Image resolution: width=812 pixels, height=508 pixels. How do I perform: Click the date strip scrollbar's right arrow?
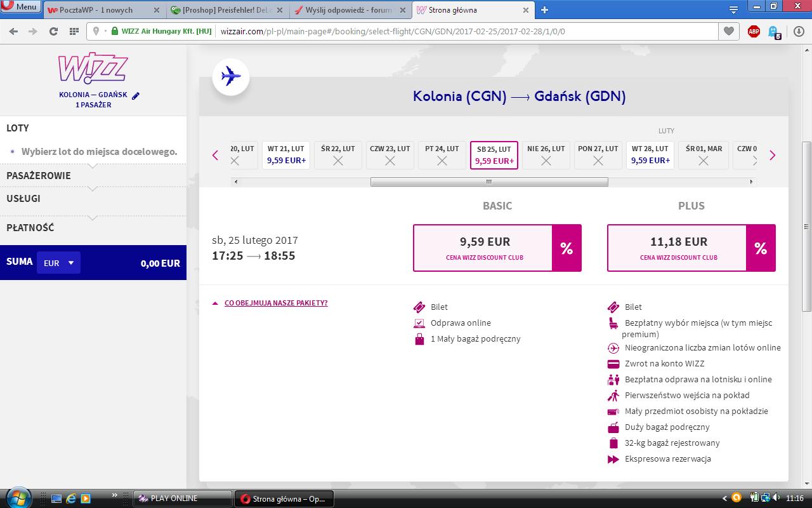pos(751,182)
